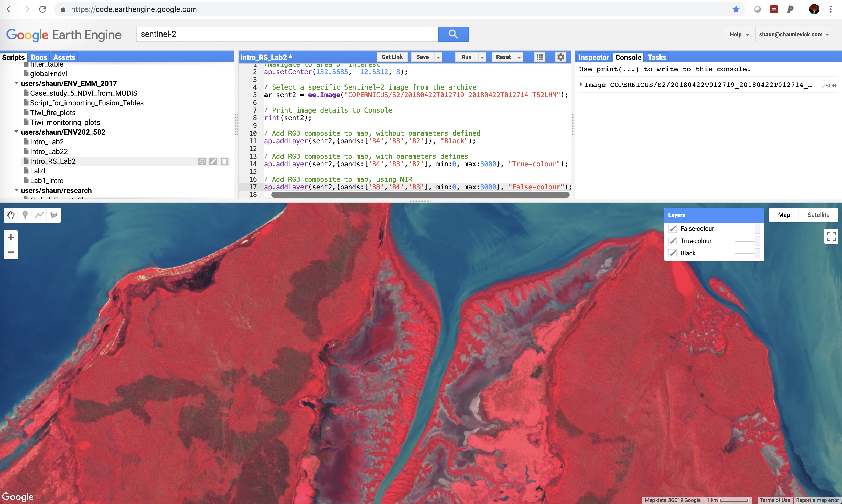Click the bookmark star icon

(736, 9)
